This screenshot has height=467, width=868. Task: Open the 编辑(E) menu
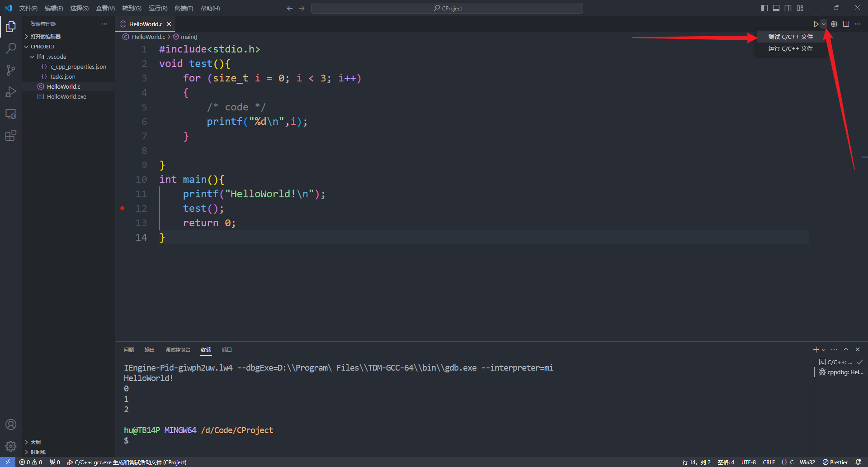tap(54, 8)
